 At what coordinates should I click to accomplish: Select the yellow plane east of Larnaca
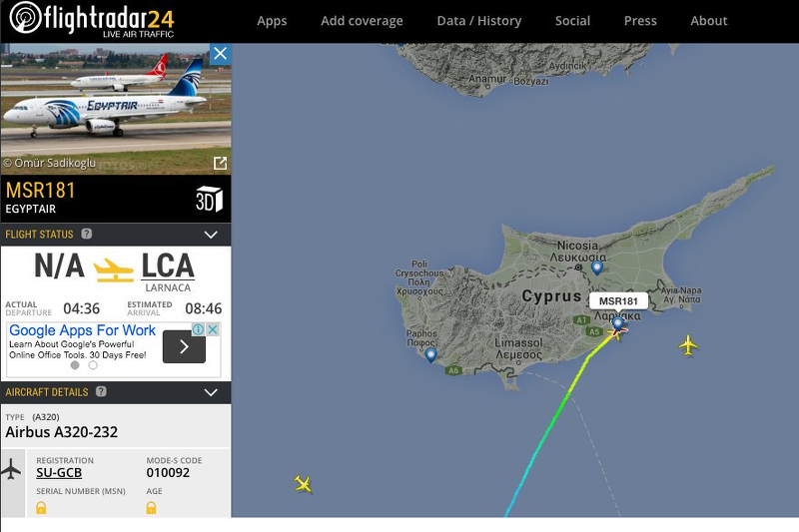click(688, 345)
